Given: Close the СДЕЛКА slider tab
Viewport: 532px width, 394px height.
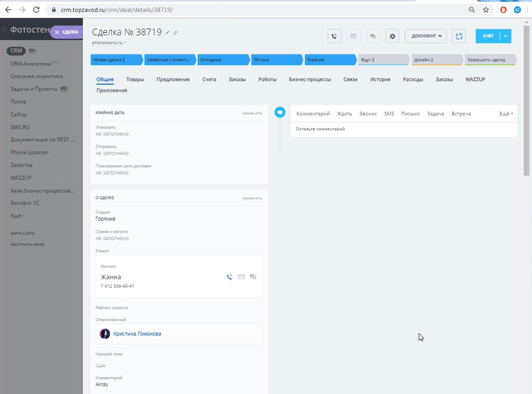Looking at the screenshot, I should 57,32.
